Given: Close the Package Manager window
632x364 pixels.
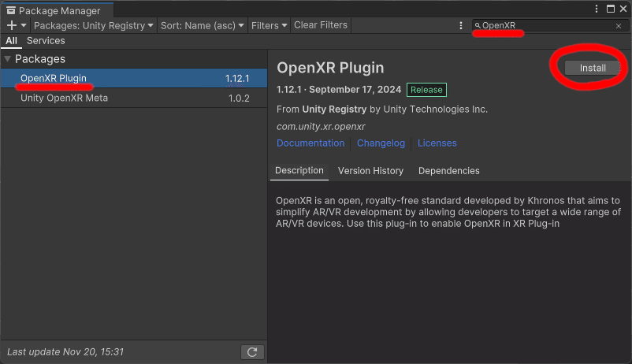Looking at the screenshot, I should 623,9.
